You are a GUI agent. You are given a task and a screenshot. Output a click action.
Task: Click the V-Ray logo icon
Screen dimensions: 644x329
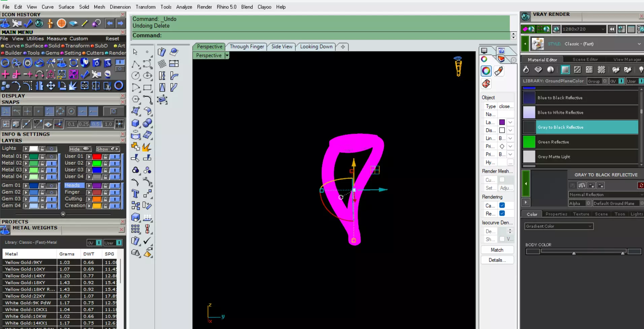point(525,16)
